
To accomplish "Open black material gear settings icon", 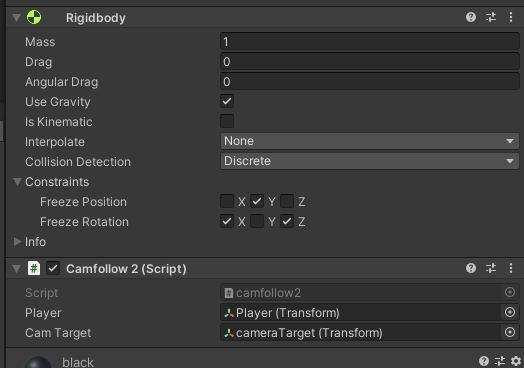I will [516, 361].
